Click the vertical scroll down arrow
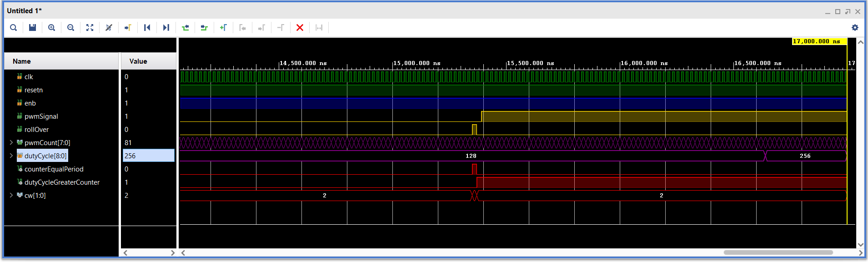This screenshot has width=868, height=262. 860,245
